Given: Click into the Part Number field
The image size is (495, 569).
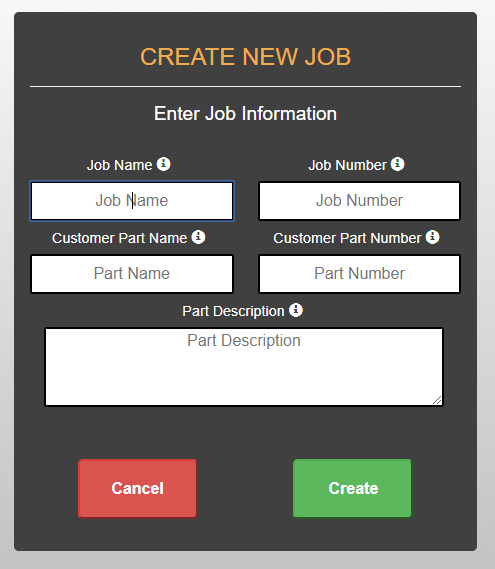Looking at the screenshot, I should click(x=359, y=274).
